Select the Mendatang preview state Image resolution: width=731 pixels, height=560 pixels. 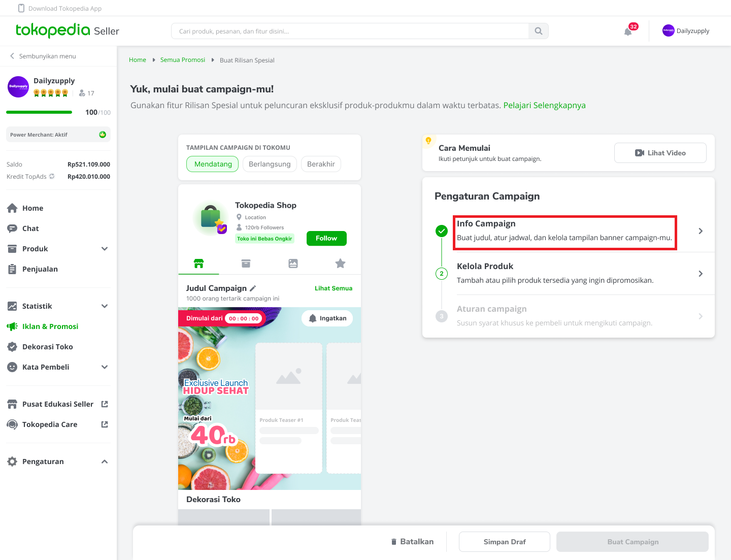[x=213, y=164]
